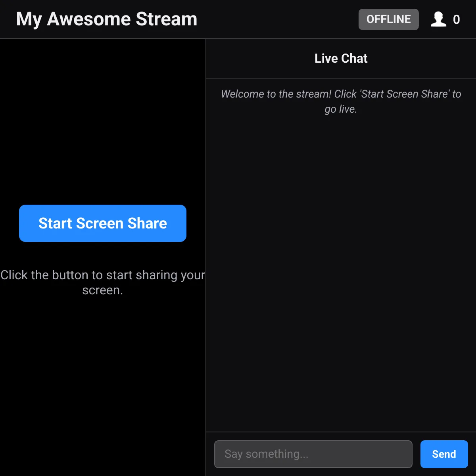The image size is (476, 476).
Task: Click the 'Live Chat' heading
Action: tap(341, 58)
